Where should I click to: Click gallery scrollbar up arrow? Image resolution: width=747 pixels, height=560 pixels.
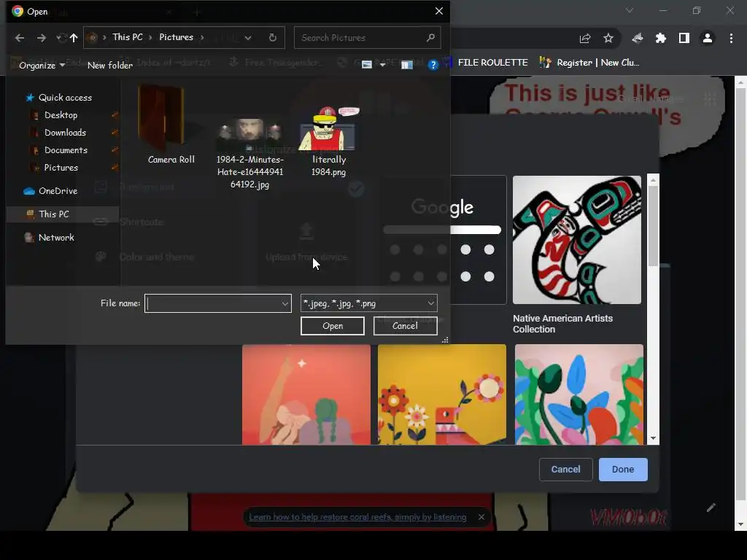(x=653, y=180)
